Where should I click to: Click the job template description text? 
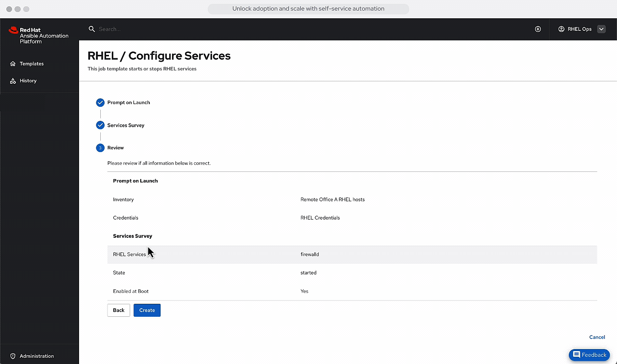point(142,69)
